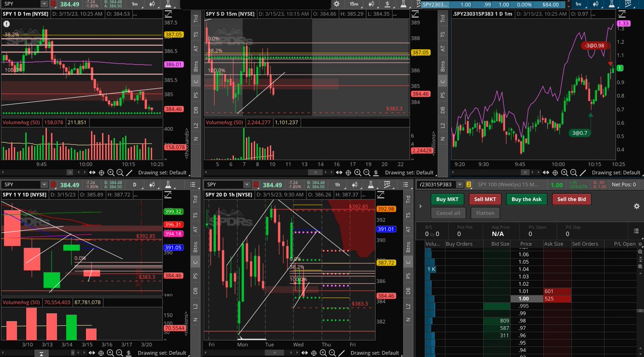644x357 pixels.
Task: Select crosshair pointer under SPY 15m chart
Action: click(348, 173)
